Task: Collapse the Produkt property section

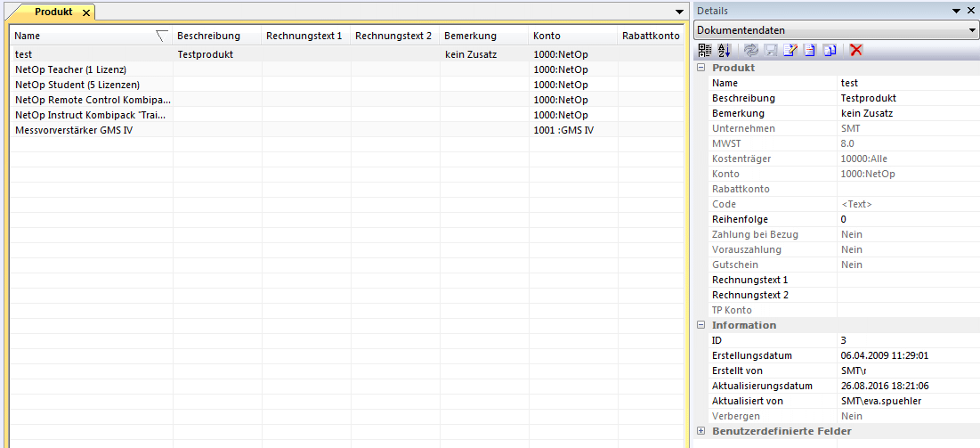Action: click(x=701, y=68)
